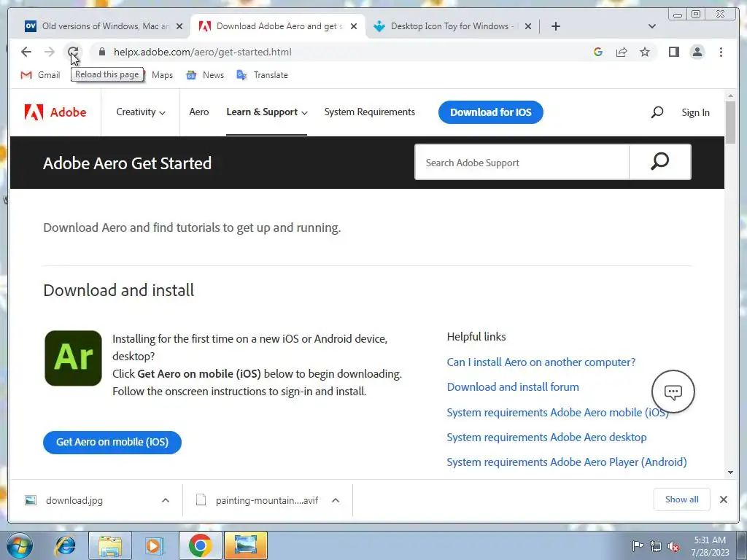Click the Download for iOS button

click(491, 112)
